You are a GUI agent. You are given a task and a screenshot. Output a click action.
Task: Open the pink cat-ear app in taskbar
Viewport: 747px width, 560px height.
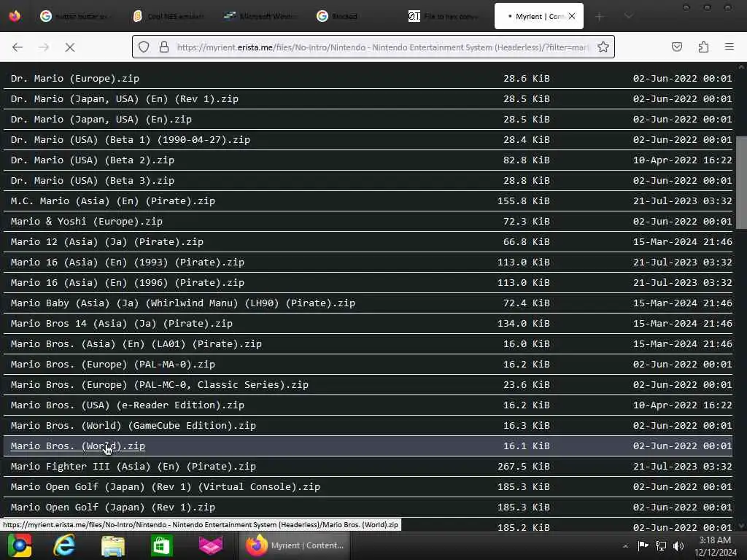point(211,545)
